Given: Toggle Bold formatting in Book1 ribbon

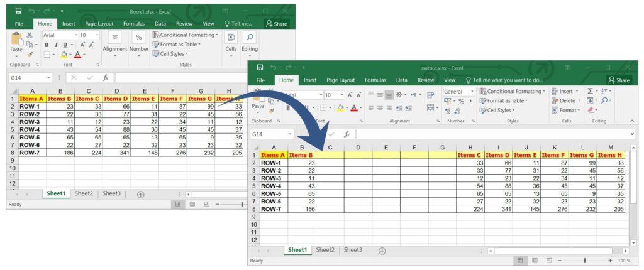Looking at the screenshot, I should click(47, 45).
